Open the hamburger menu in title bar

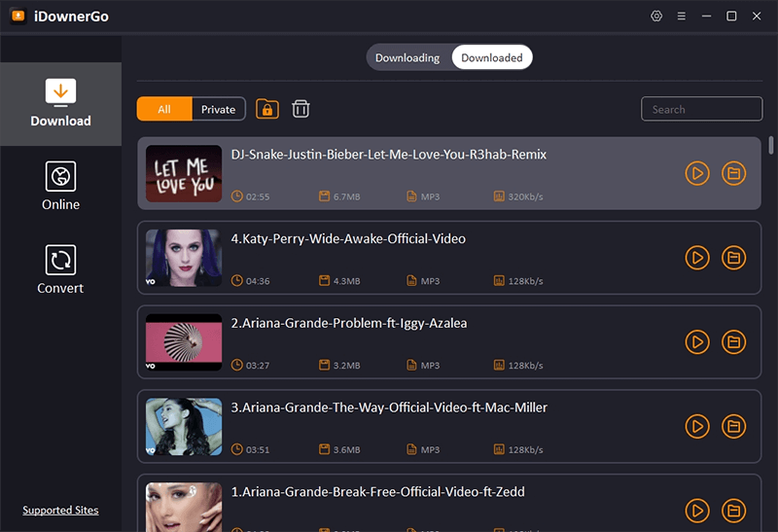point(682,16)
